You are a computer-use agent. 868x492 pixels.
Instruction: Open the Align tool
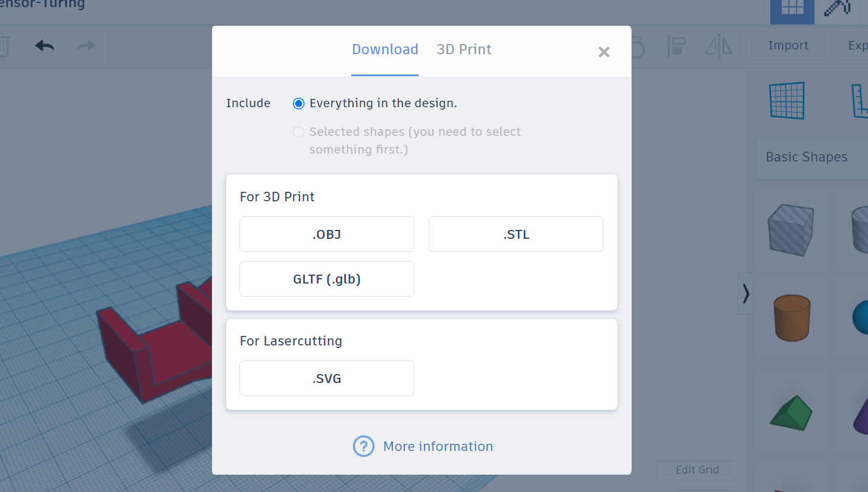point(677,45)
